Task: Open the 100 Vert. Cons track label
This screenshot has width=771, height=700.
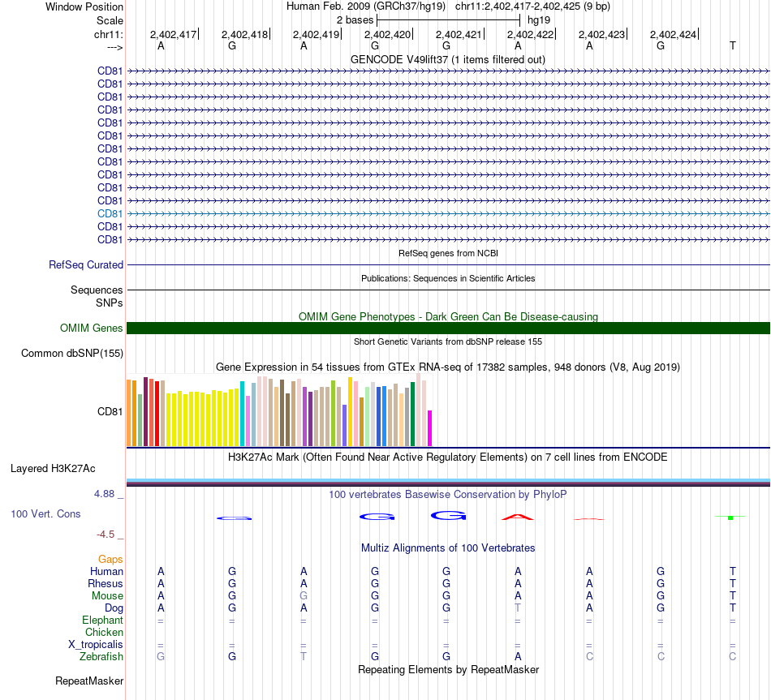Action: point(45,513)
